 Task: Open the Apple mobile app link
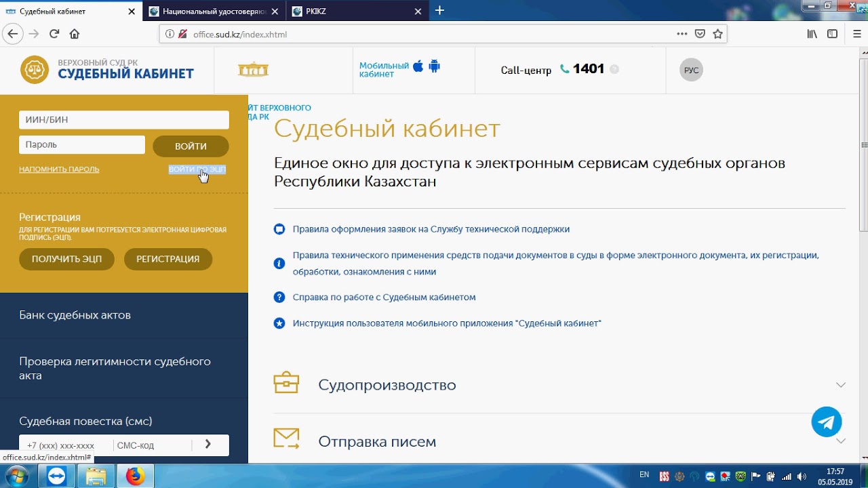pos(418,66)
